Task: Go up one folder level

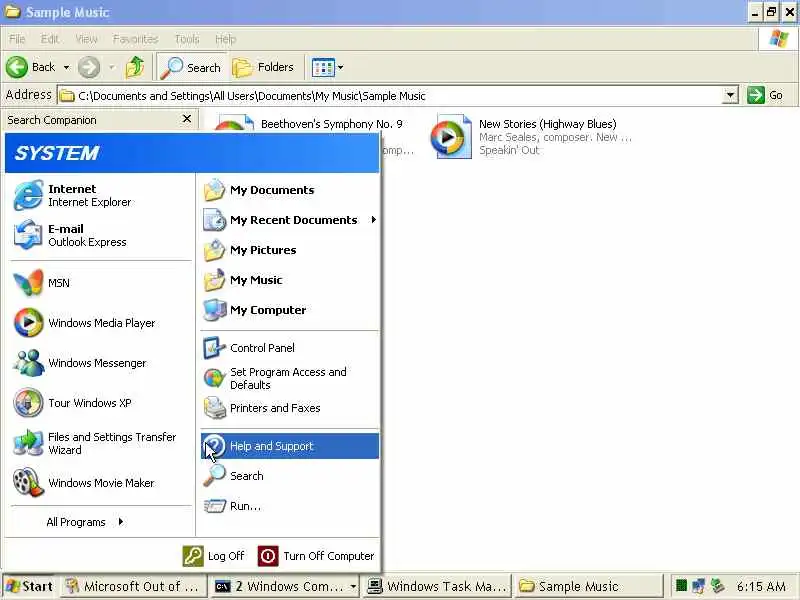Action: (135, 67)
